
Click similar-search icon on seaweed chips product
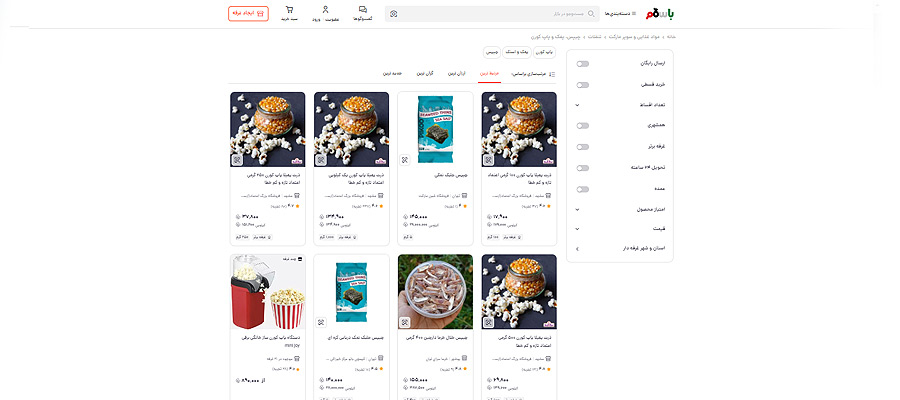pos(405,159)
